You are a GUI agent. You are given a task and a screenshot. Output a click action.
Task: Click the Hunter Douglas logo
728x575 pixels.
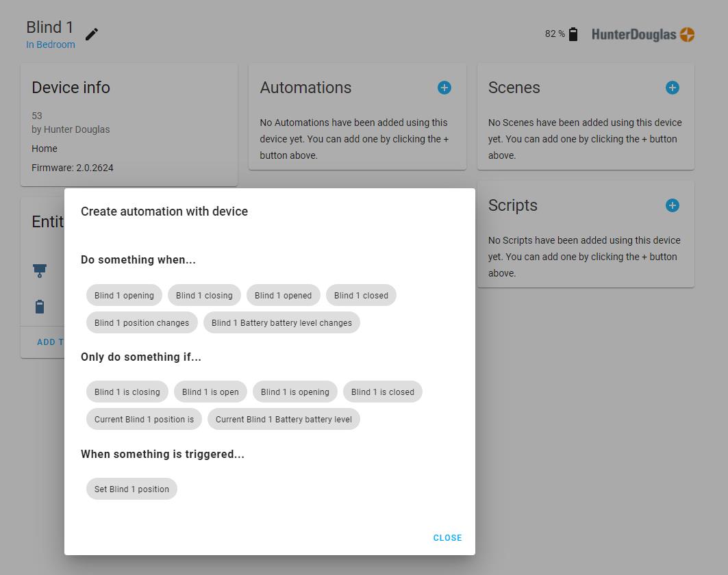643,34
